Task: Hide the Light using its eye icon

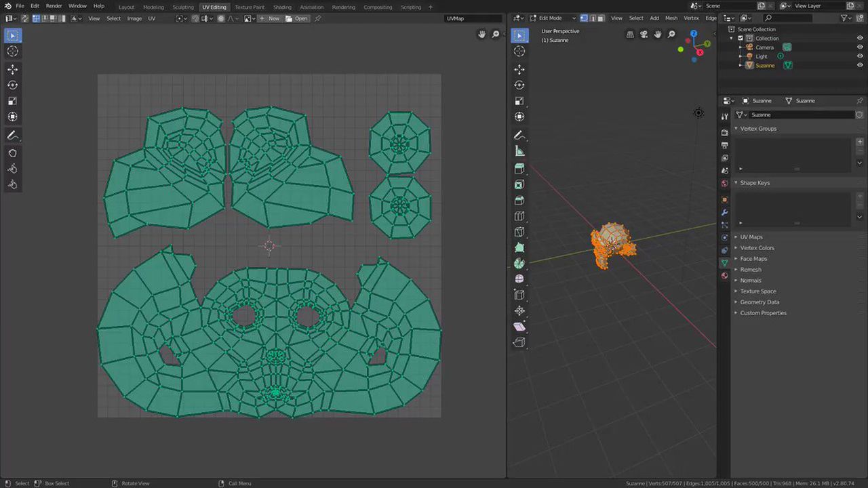Action: point(860,56)
